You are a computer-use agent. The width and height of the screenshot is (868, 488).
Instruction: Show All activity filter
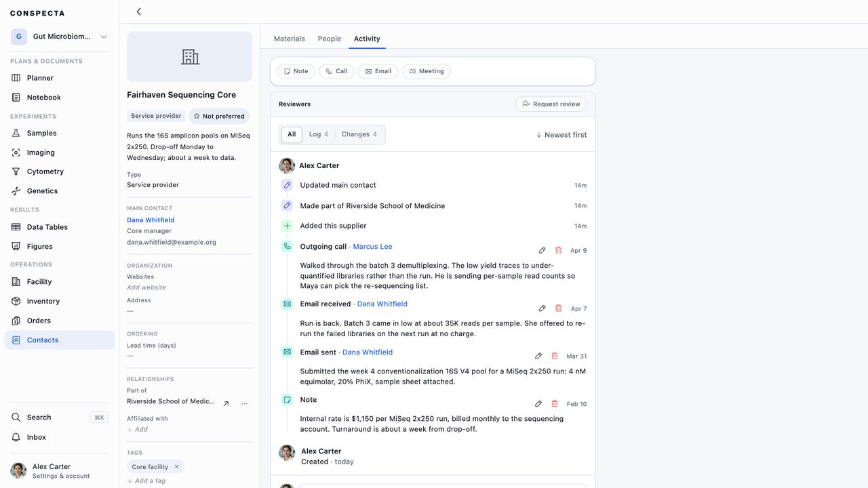pos(292,134)
